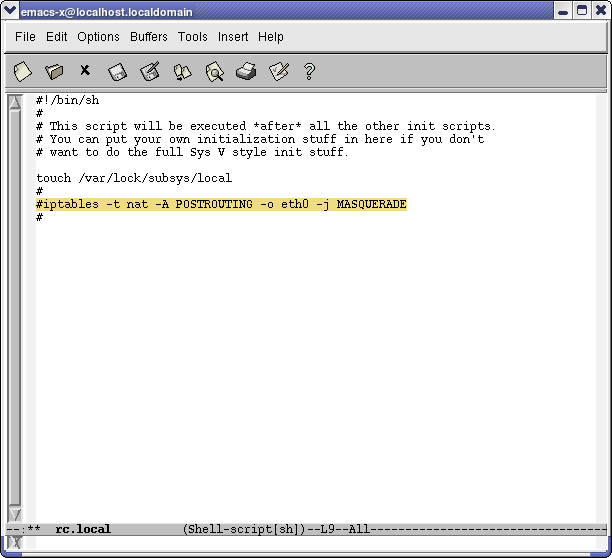Maximize the emacs window
This screenshot has height=558, width=612.
582,11
